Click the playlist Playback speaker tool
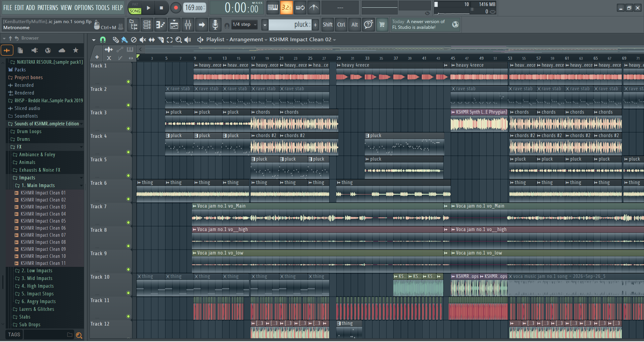 point(188,40)
